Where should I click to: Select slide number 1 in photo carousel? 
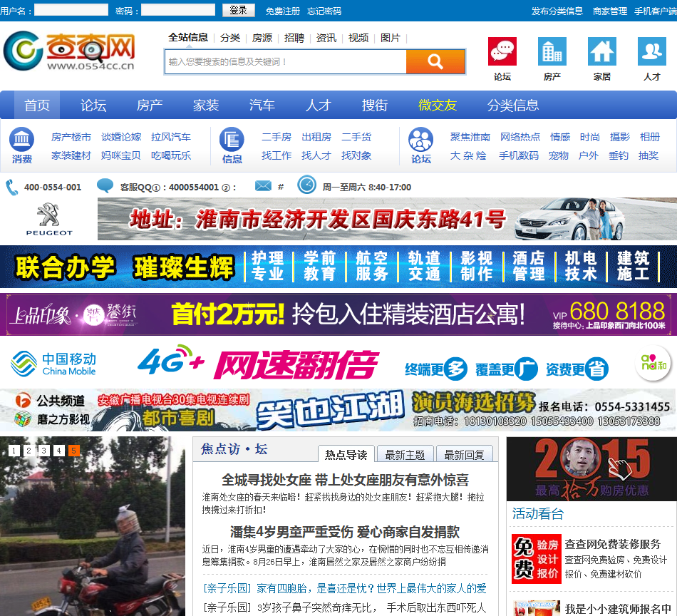point(14,451)
